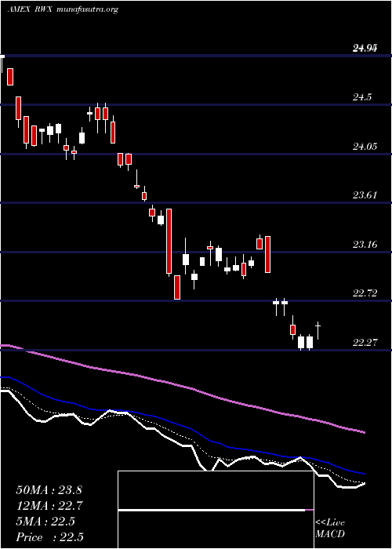This screenshot has height=549, width=392.
Task: Click the 24.95 price level label
Action: pyautogui.click(x=365, y=49)
